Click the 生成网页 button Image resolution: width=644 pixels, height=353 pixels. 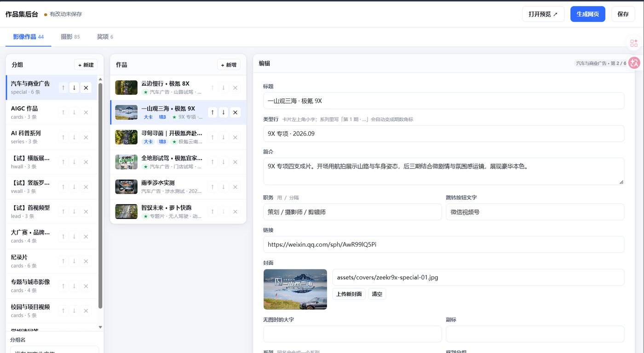pos(588,14)
